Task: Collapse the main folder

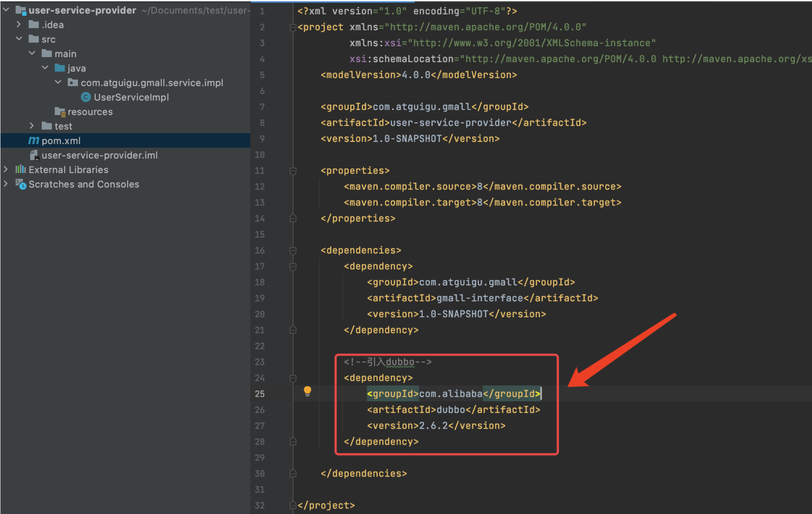Action: click(x=32, y=53)
